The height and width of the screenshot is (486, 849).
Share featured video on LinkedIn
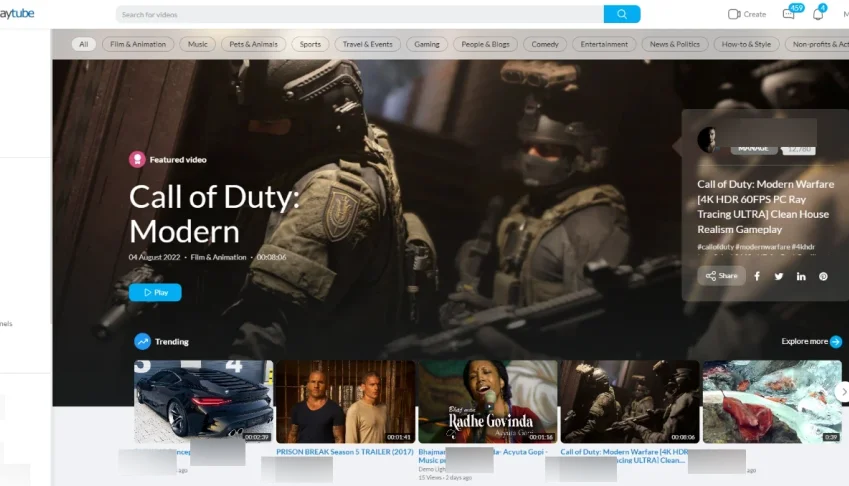(801, 277)
